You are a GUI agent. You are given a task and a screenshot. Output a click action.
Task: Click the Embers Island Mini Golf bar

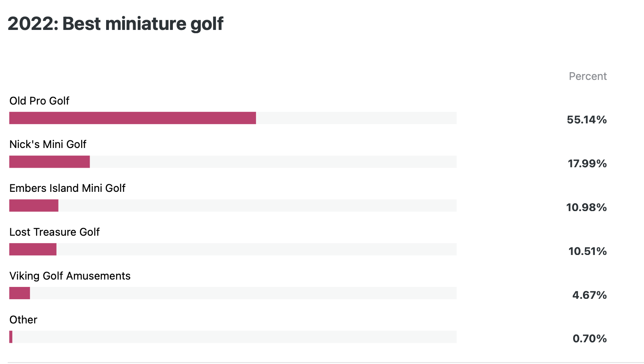pyautogui.click(x=34, y=206)
